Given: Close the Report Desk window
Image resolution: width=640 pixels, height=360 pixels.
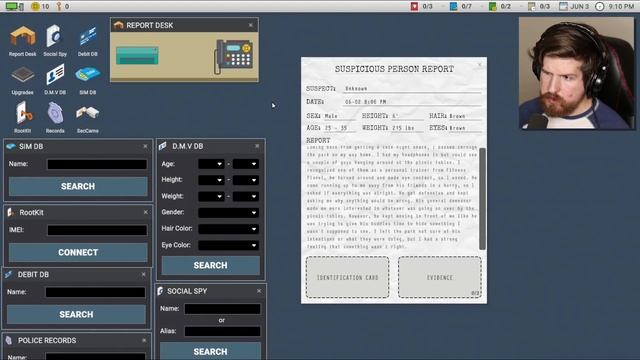Looking at the screenshot, I should (x=251, y=25).
